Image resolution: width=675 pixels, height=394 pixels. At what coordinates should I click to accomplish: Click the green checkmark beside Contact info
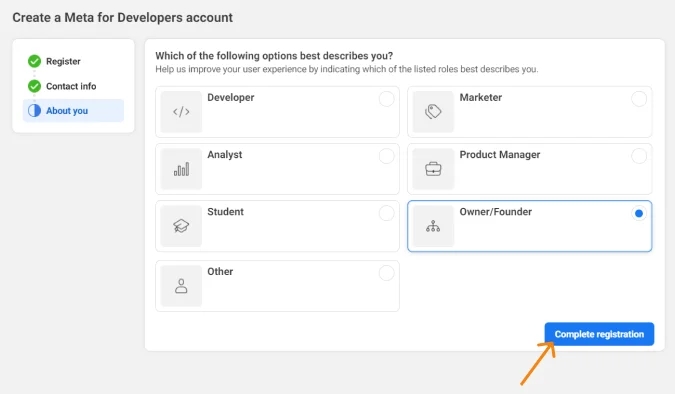tap(34, 86)
